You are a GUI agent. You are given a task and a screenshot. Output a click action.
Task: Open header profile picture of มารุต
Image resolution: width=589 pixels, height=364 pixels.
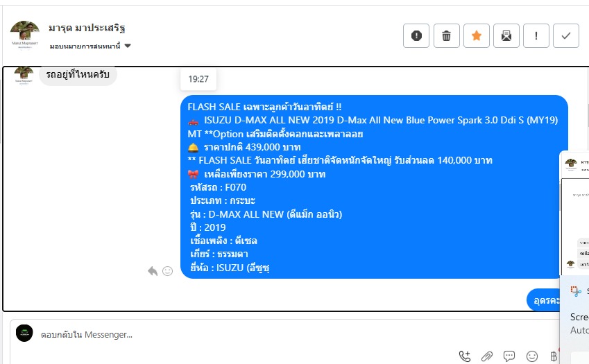pyautogui.click(x=25, y=35)
